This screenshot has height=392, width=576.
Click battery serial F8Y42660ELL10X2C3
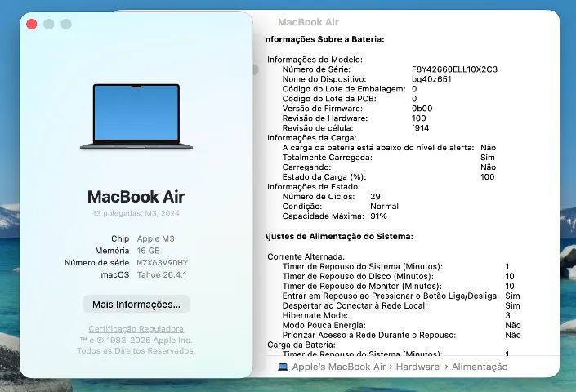coord(454,69)
